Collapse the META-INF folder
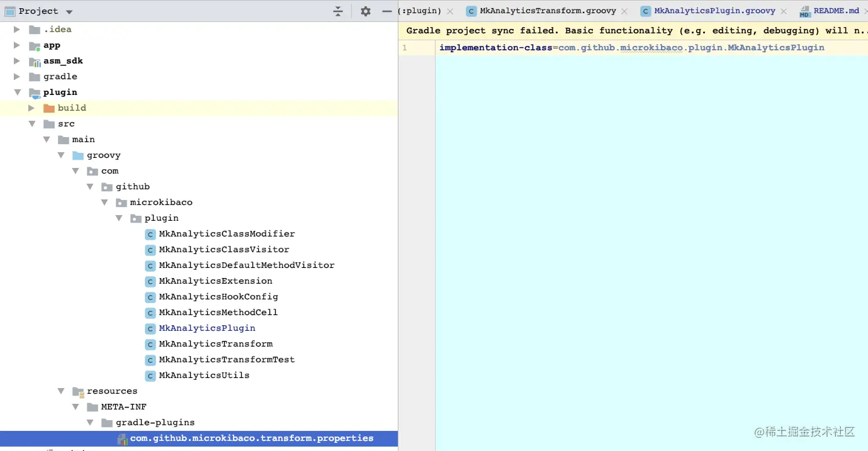 pos(76,407)
